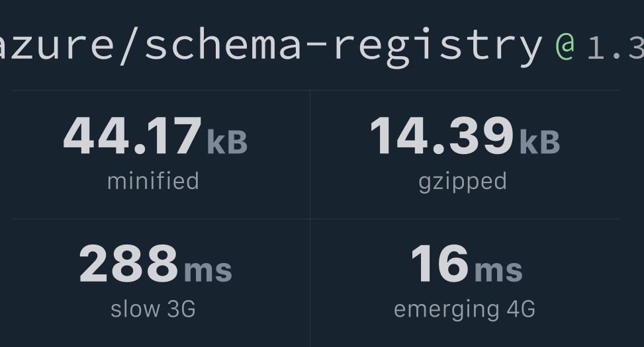Click the version number after the @ symbol
This screenshot has width=644, height=347.
[616, 48]
